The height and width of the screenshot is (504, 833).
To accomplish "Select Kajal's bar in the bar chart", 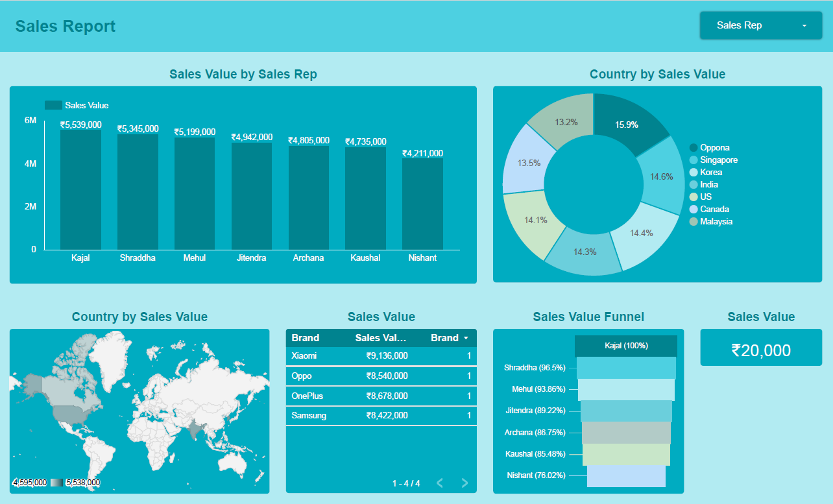I will (x=80, y=189).
